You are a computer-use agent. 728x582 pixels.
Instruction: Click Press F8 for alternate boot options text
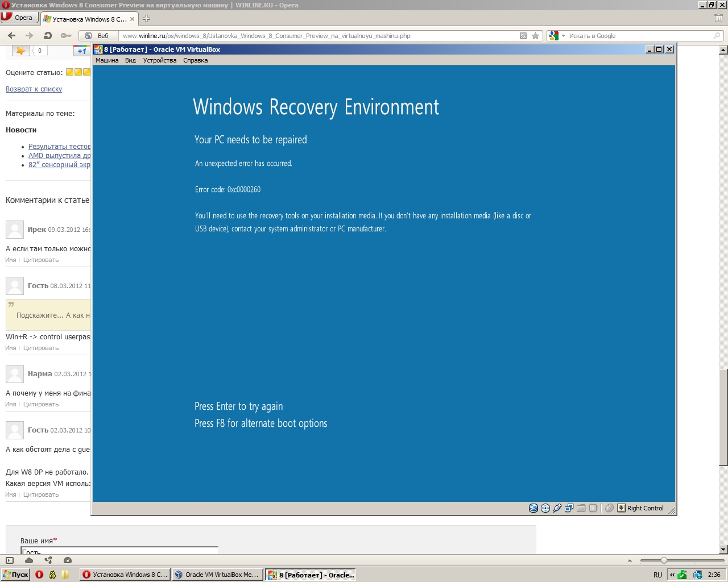coord(260,423)
